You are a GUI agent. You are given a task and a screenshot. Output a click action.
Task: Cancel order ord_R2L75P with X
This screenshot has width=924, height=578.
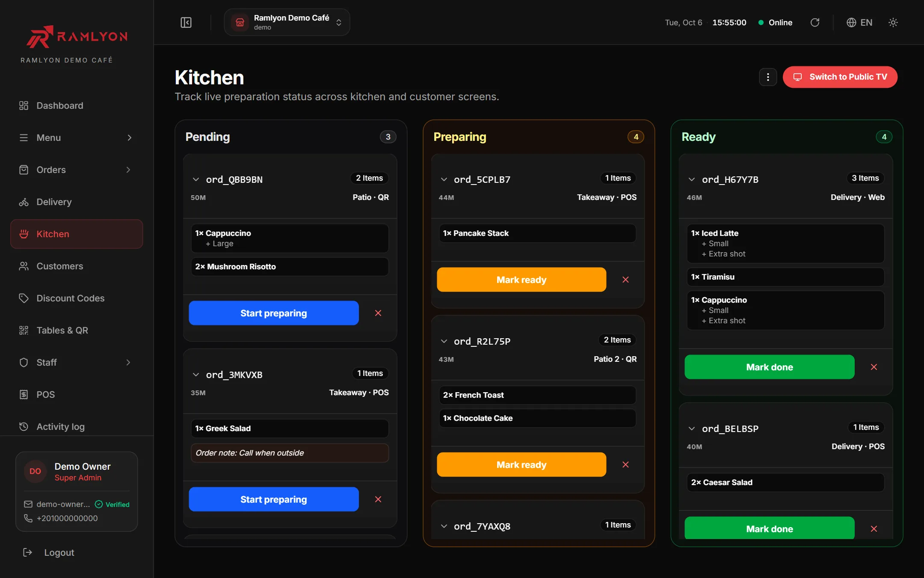click(625, 465)
